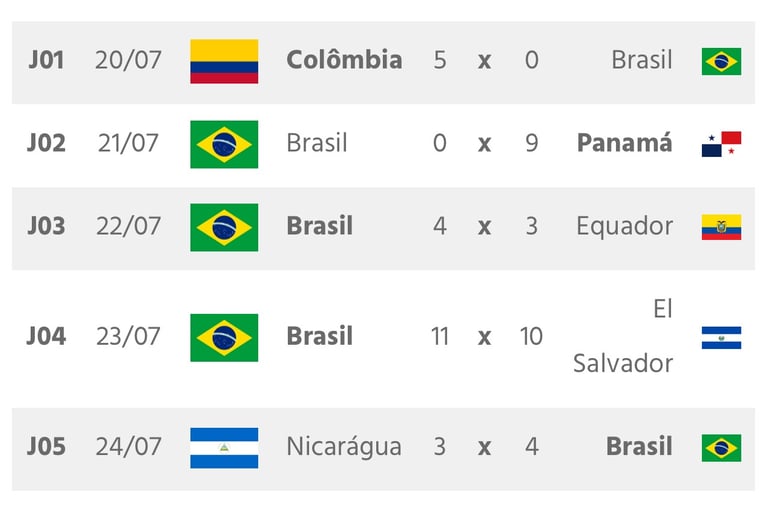This screenshot has height=512, width=768.
Task: Select the J05 match label
Action: 46,446
